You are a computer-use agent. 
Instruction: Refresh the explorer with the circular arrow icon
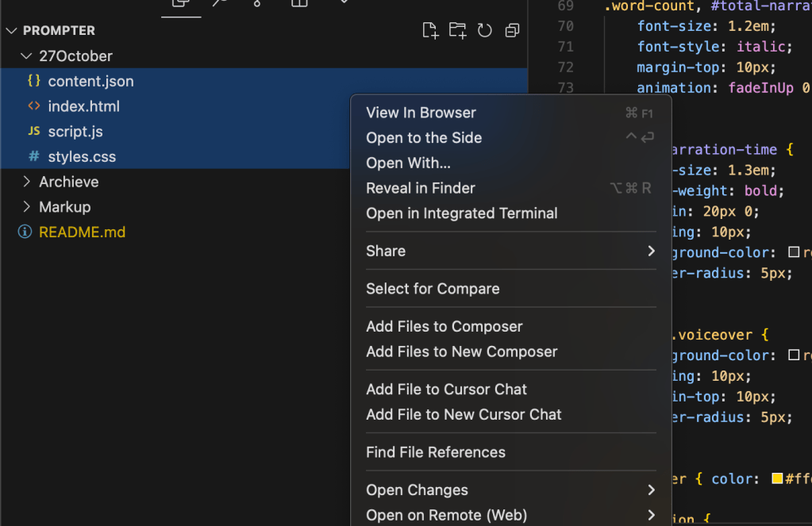point(485,31)
